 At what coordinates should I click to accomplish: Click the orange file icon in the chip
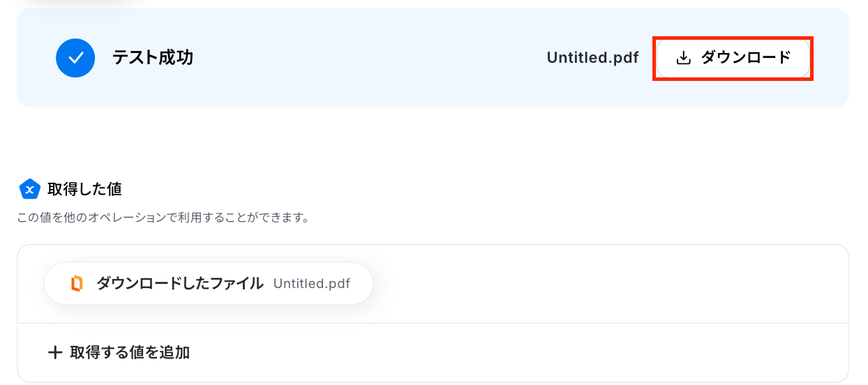pyautogui.click(x=77, y=283)
